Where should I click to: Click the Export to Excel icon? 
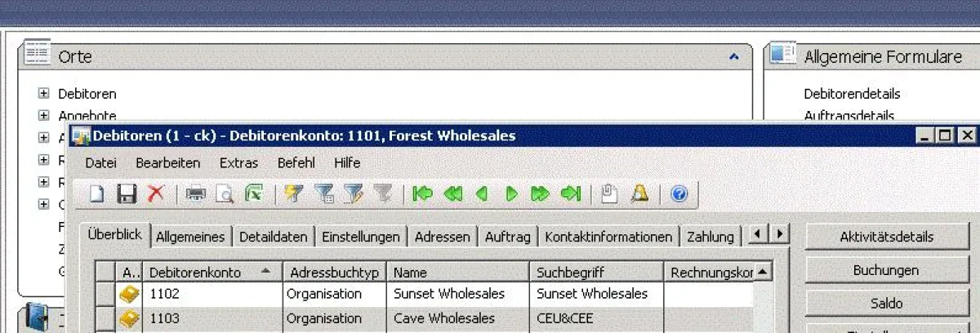254,193
